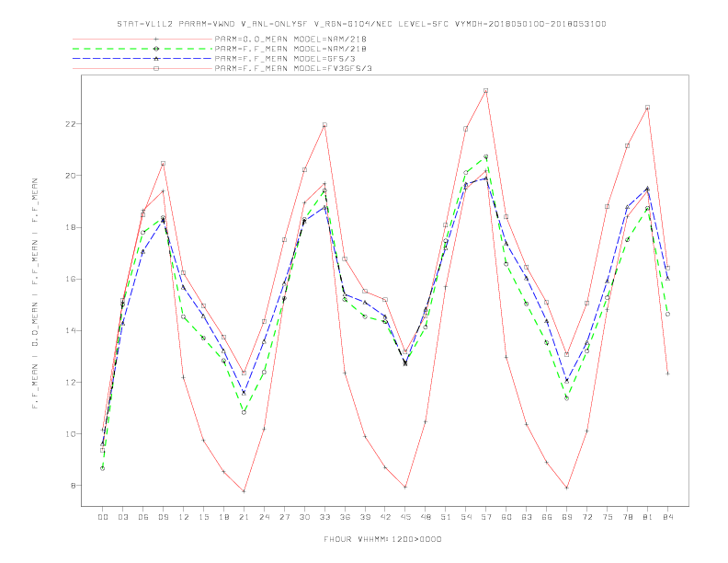
Task: Click the triangle marker in the blue GFS legend line
Action: point(156,59)
